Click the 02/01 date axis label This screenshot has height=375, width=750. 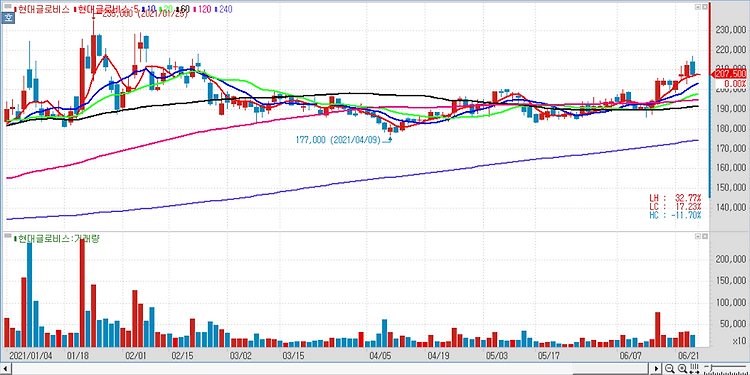coord(135,356)
